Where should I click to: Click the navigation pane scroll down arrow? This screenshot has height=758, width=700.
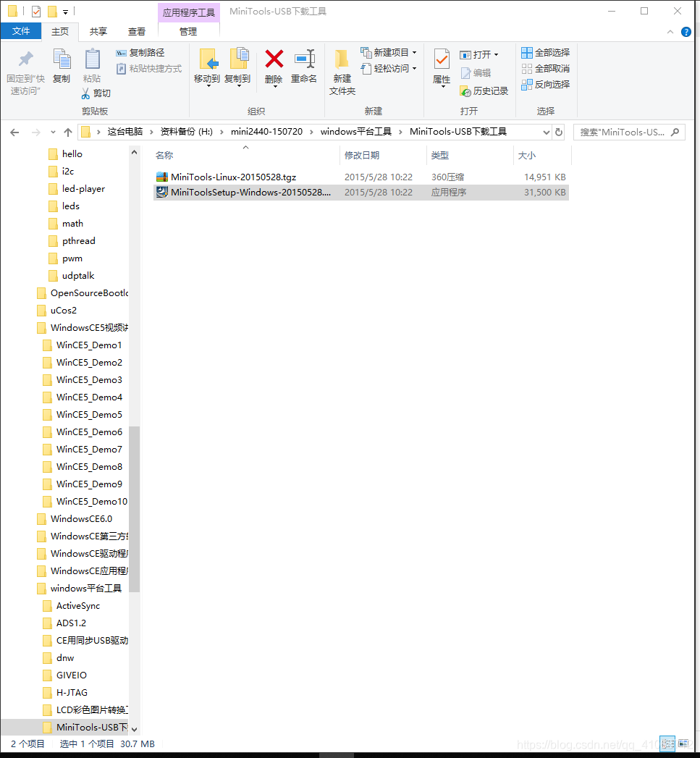tap(135, 730)
